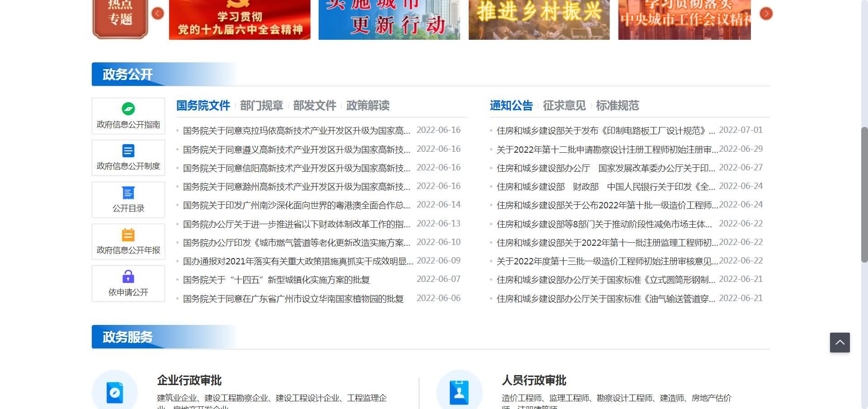
Task: Open "十四五"新型城镇化实施方案的批复 article
Action: point(276,280)
